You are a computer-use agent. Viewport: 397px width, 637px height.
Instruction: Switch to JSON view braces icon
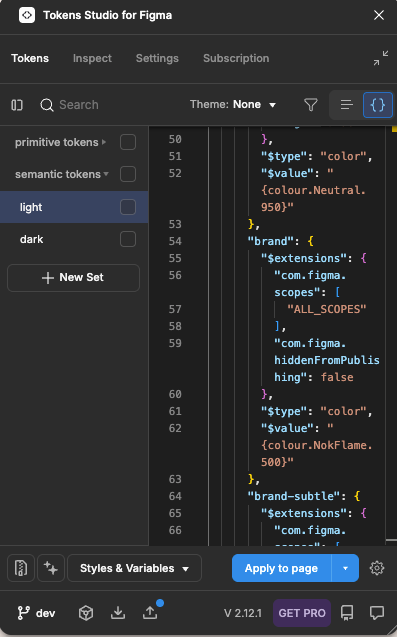(x=377, y=105)
